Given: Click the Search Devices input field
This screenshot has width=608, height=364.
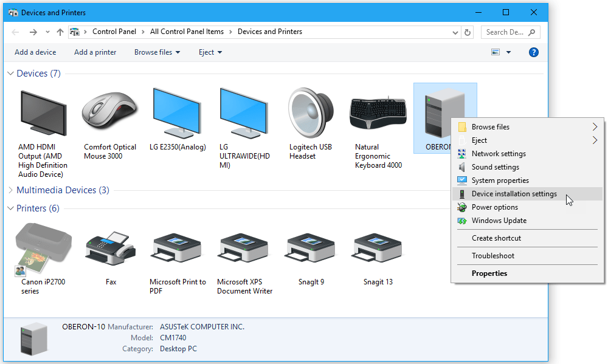Looking at the screenshot, I should (x=510, y=32).
